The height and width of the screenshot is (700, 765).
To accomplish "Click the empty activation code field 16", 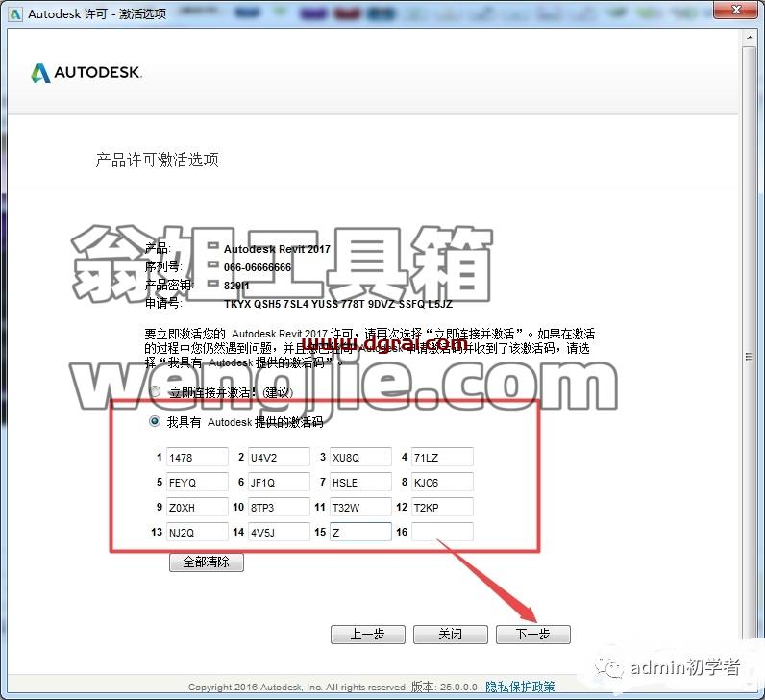I will point(442,532).
